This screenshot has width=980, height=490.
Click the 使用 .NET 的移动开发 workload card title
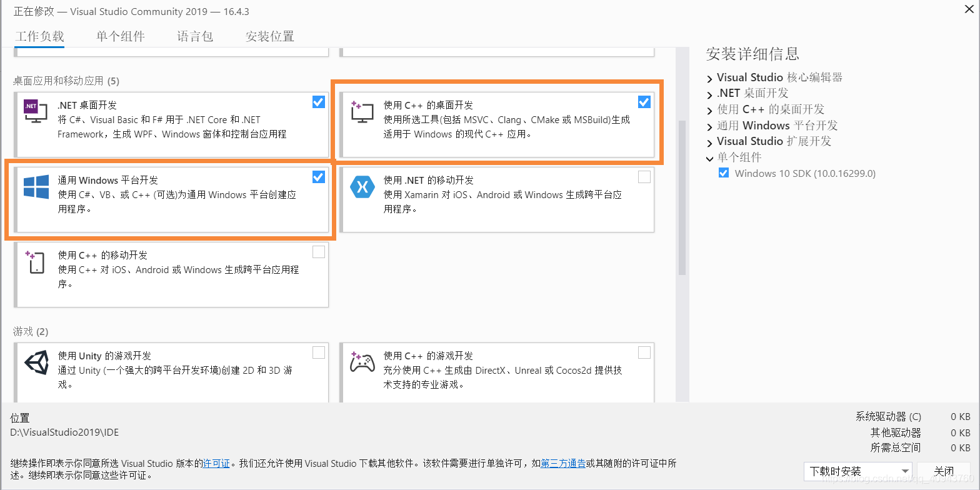[429, 180]
